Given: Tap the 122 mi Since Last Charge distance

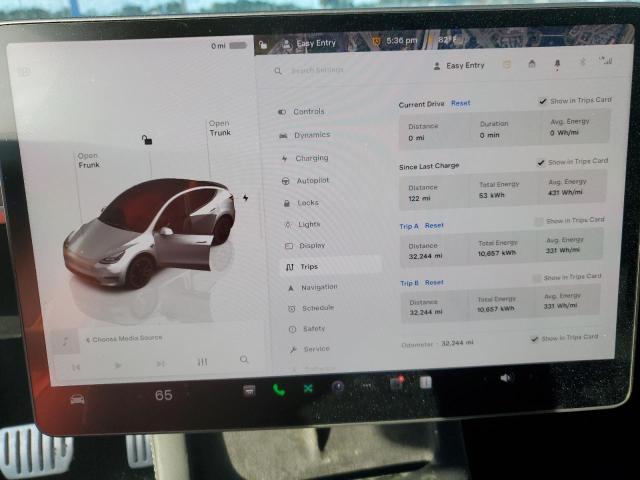Looking at the screenshot, I should [419, 198].
